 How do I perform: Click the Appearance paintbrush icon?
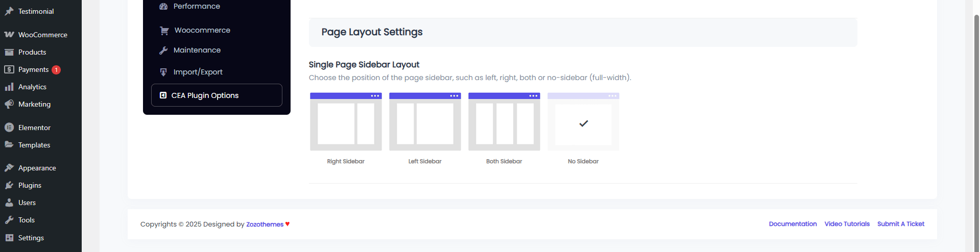tap(9, 168)
